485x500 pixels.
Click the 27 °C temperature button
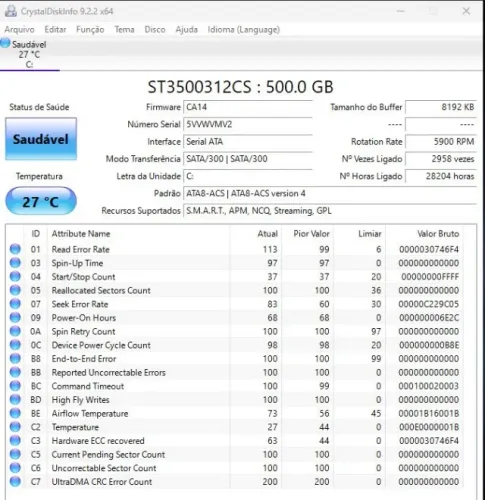(x=41, y=201)
